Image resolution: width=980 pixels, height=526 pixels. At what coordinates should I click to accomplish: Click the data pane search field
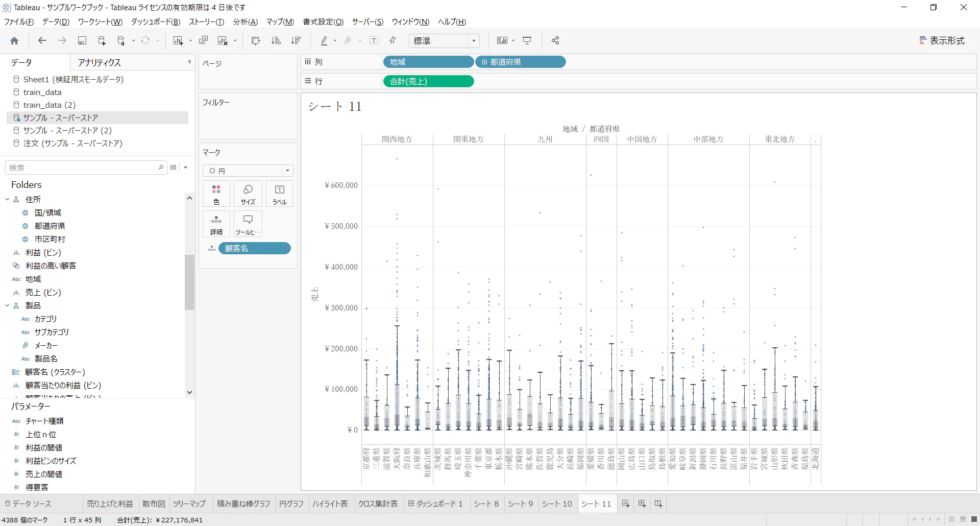pos(86,168)
